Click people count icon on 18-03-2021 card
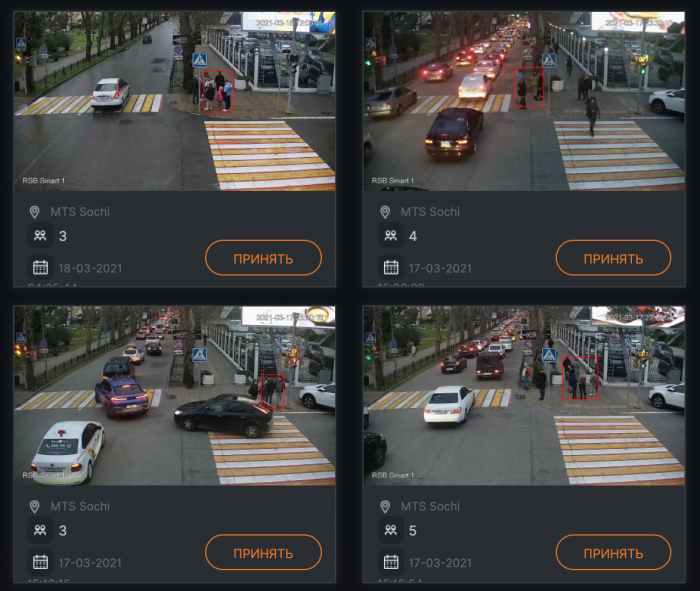Viewport: 700px width, 591px height. click(41, 235)
